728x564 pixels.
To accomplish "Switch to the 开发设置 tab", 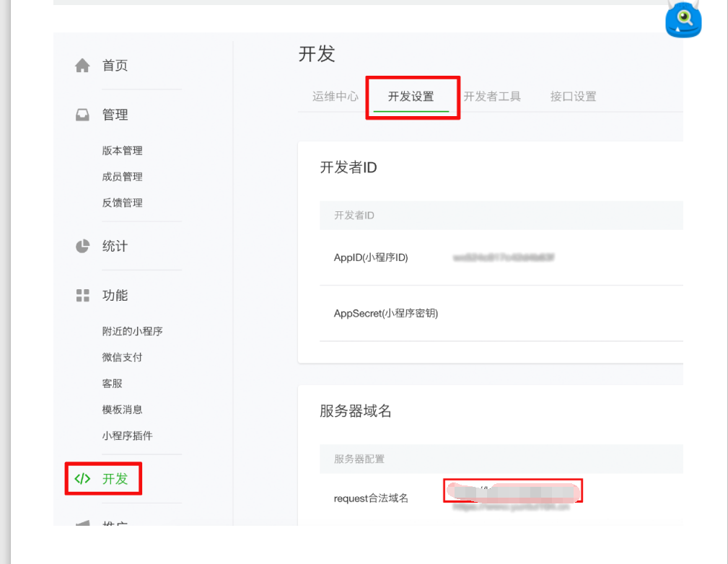I will click(411, 96).
